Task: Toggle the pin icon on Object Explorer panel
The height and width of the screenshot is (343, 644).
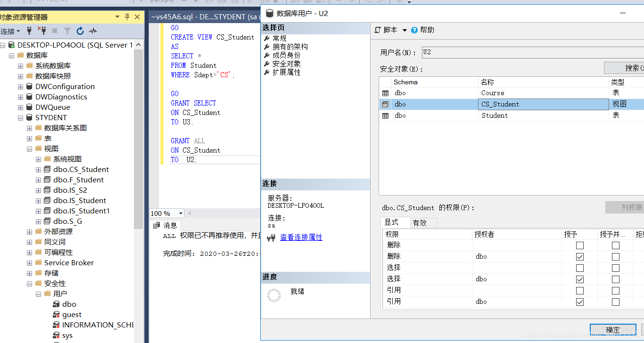Action: click(x=127, y=17)
